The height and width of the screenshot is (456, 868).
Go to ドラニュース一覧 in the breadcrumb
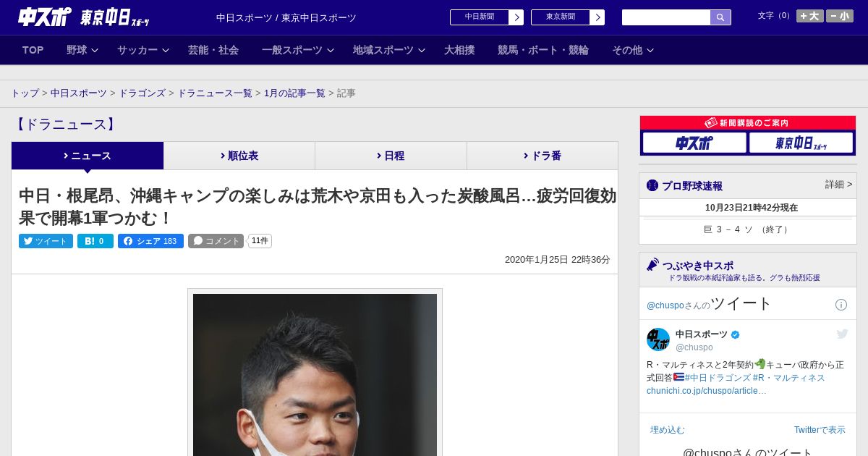click(x=215, y=93)
